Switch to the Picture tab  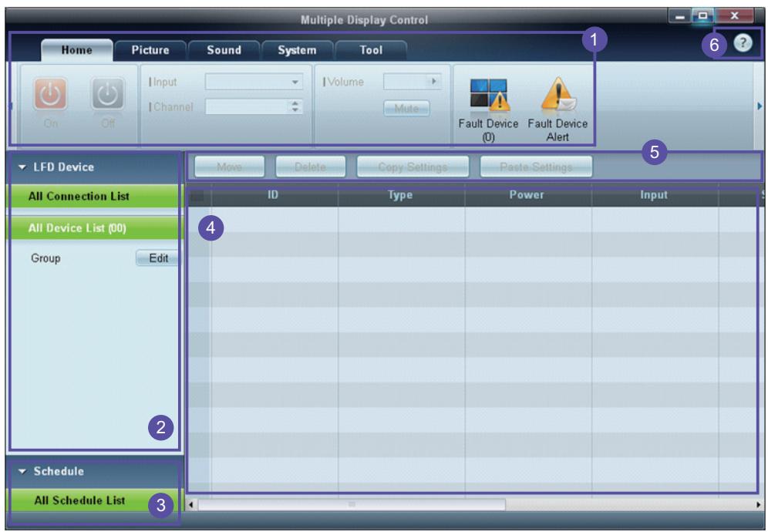150,50
